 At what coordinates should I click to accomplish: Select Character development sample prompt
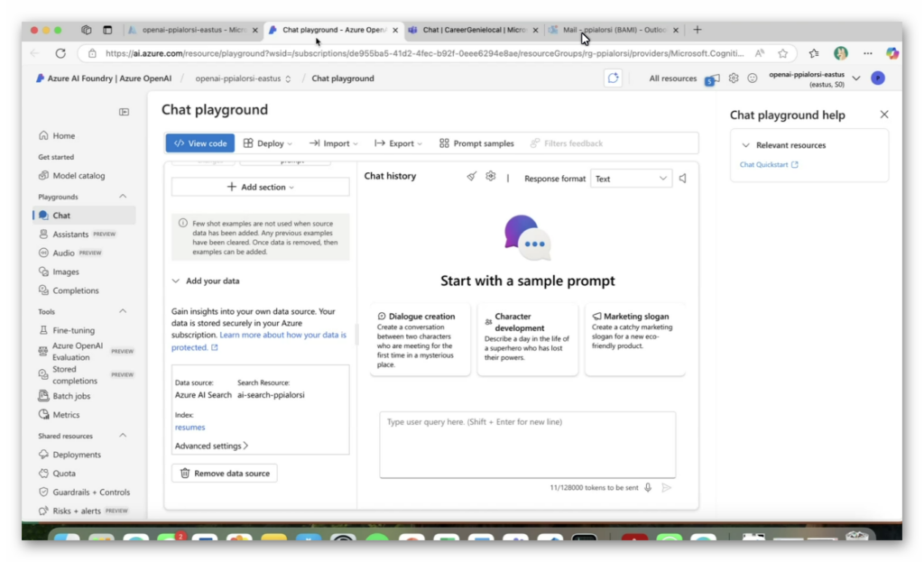[x=527, y=339]
